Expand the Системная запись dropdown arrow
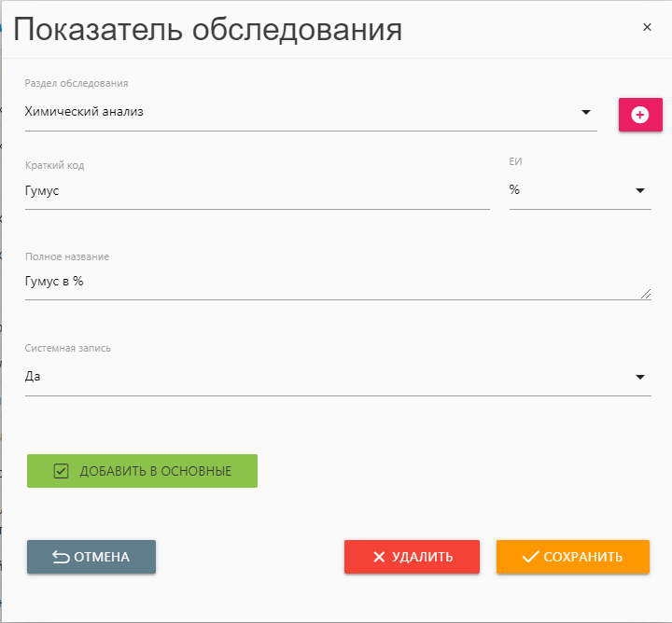 (x=640, y=377)
